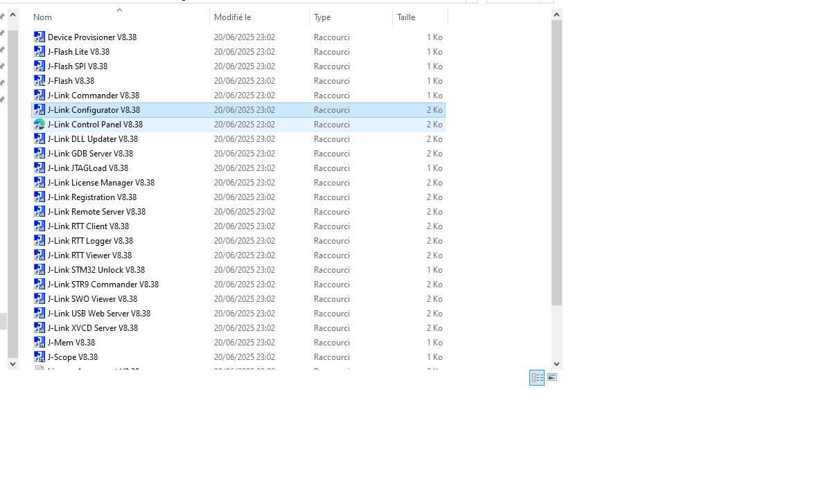Click '2 Ko' size in J-Link DLL Updater row

click(434, 139)
